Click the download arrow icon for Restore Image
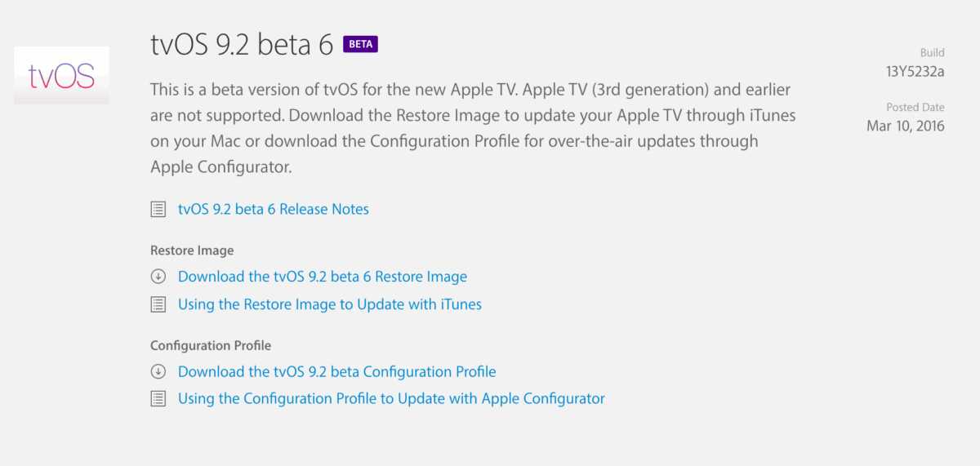980x466 pixels. 158,277
